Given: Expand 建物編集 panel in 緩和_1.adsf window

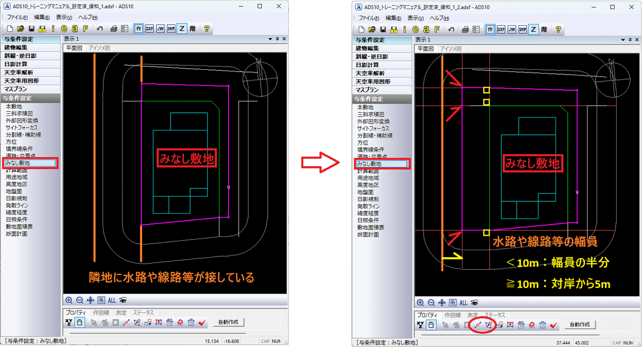Looking at the screenshot, I should (31, 48).
